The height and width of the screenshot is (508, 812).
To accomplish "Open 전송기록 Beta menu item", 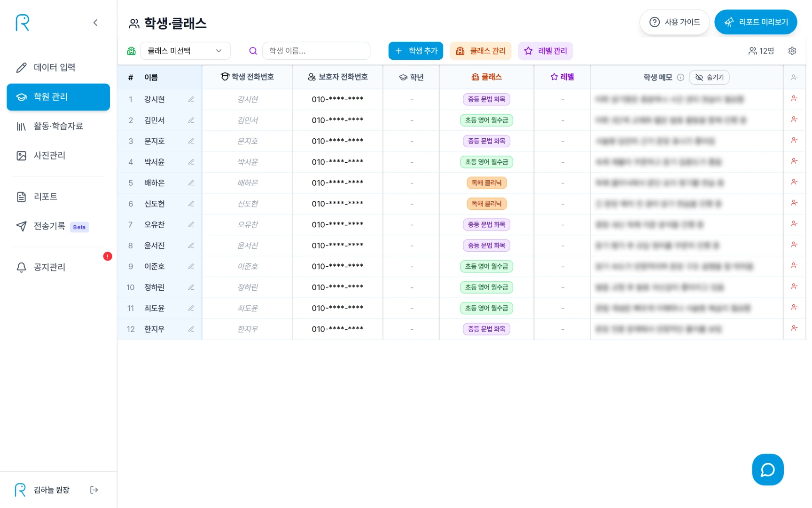I will [x=58, y=226].
